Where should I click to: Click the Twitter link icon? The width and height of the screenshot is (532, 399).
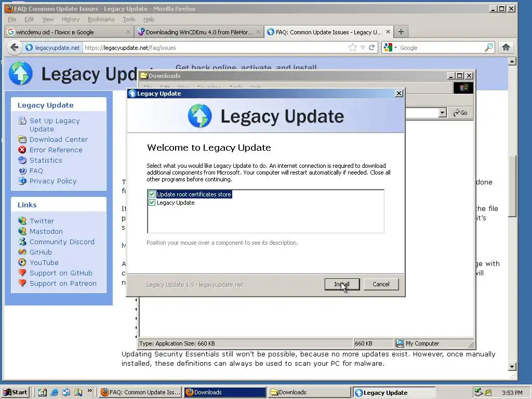tap(22, 221)
